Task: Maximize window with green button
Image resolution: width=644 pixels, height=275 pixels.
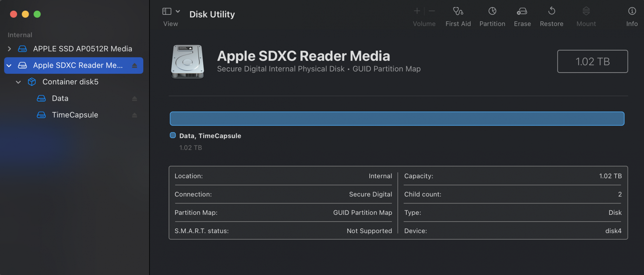Action: [x=37, y=14]
